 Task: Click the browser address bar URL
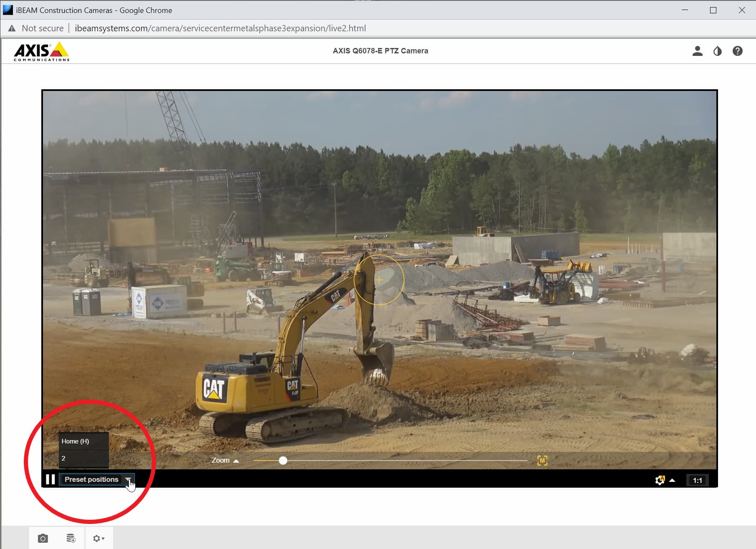[x=220, y=28]
